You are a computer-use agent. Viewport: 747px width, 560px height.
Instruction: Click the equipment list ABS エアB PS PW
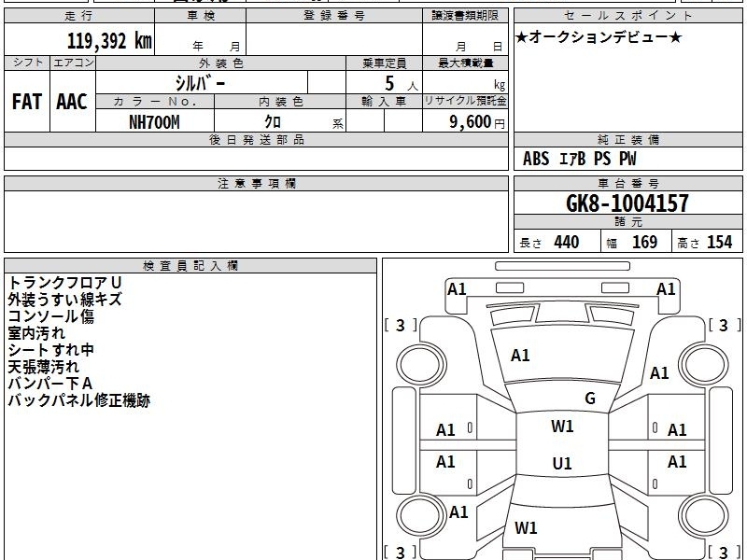[579, 159]
